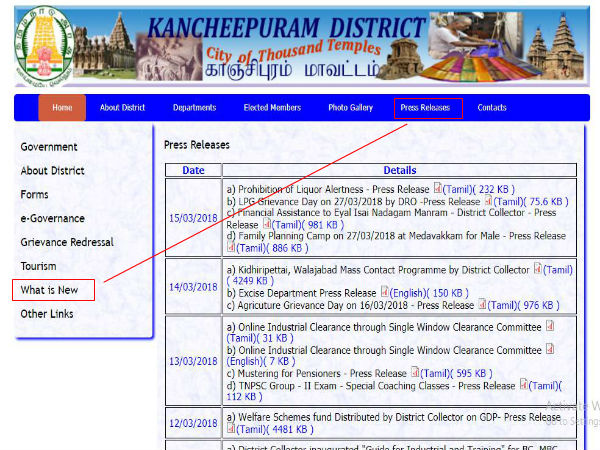
Task: Open the (English)( 150 KB ) download link
Action: tap(429, 293)
